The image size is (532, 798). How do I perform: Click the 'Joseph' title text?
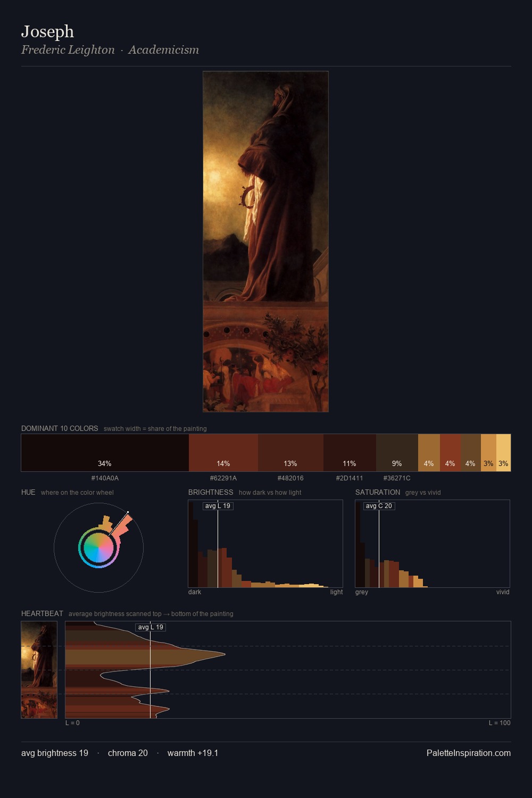click(x=47, y=32)
